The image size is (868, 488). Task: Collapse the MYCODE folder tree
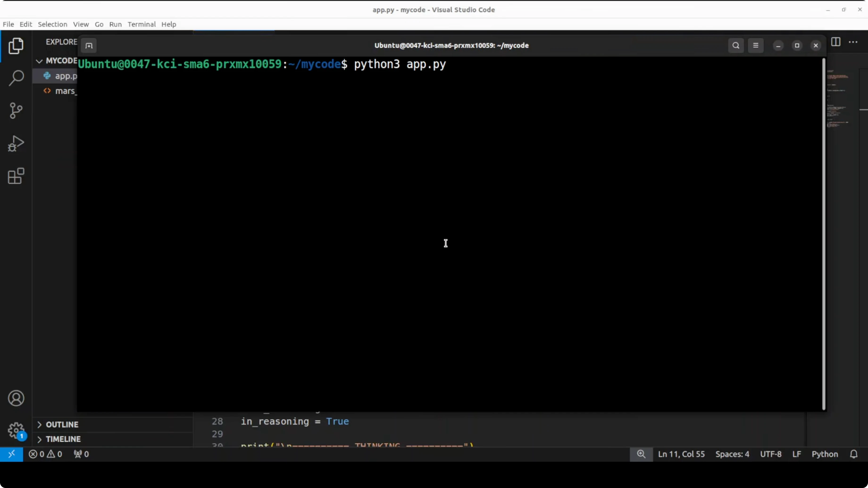[39, 61]
